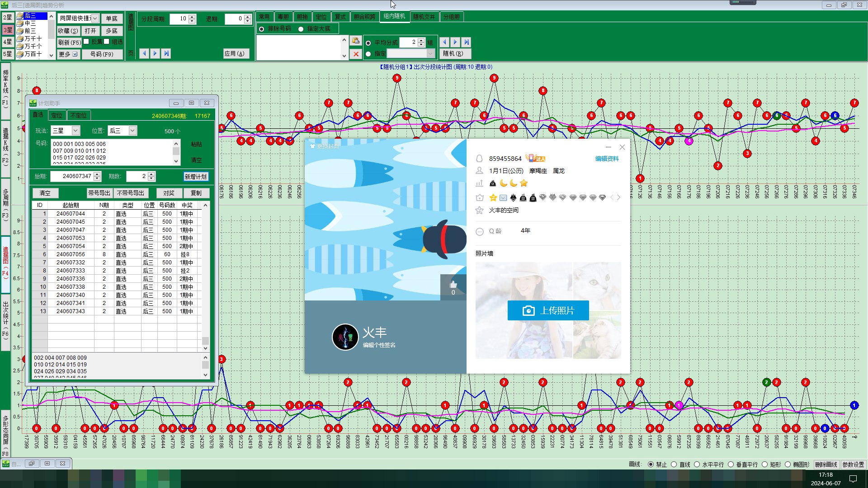
Task: Click the 新增计划 button
Action: click(x=196, y=177)
